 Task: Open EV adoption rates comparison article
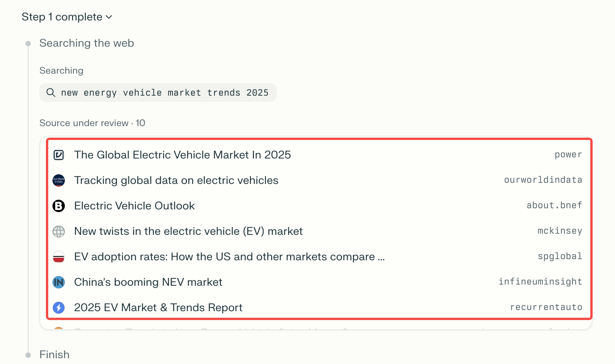229,257
